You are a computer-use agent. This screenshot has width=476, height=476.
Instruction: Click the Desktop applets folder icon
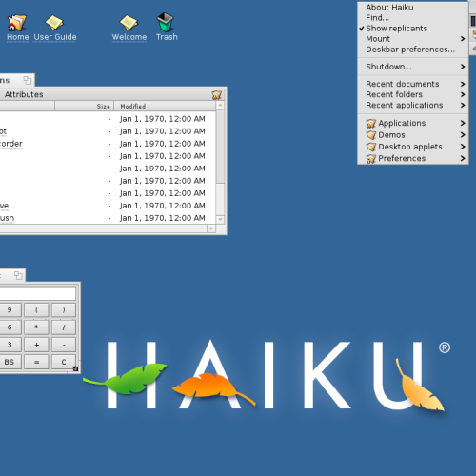point(371,147)
